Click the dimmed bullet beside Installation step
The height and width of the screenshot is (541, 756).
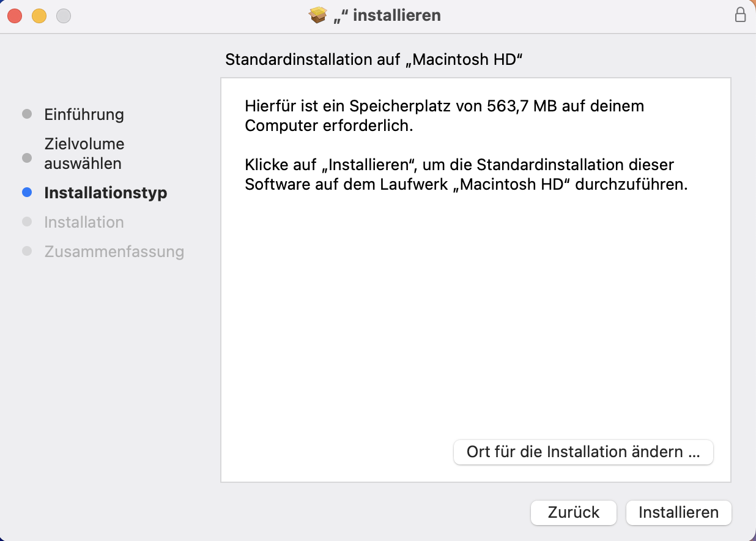point(27,222)
